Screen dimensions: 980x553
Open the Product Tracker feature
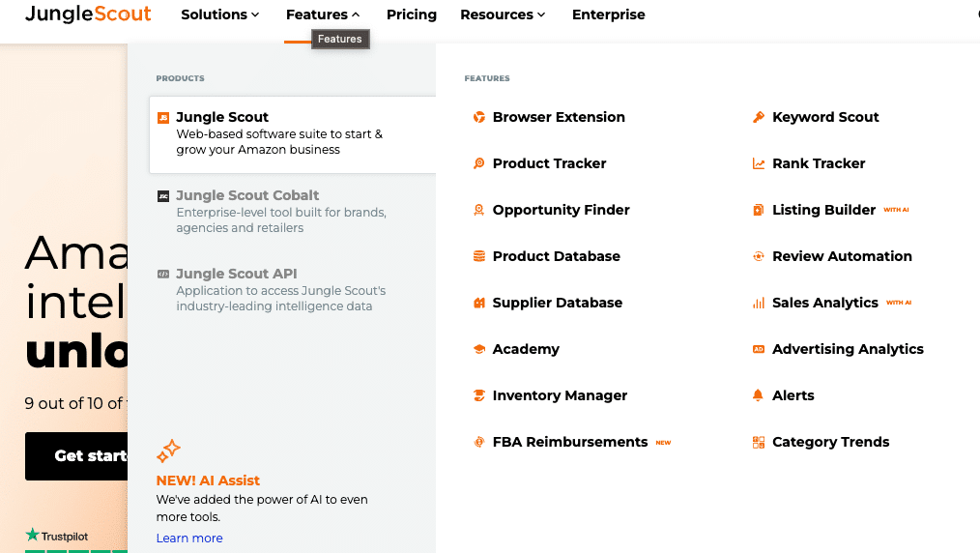point(549,163)
